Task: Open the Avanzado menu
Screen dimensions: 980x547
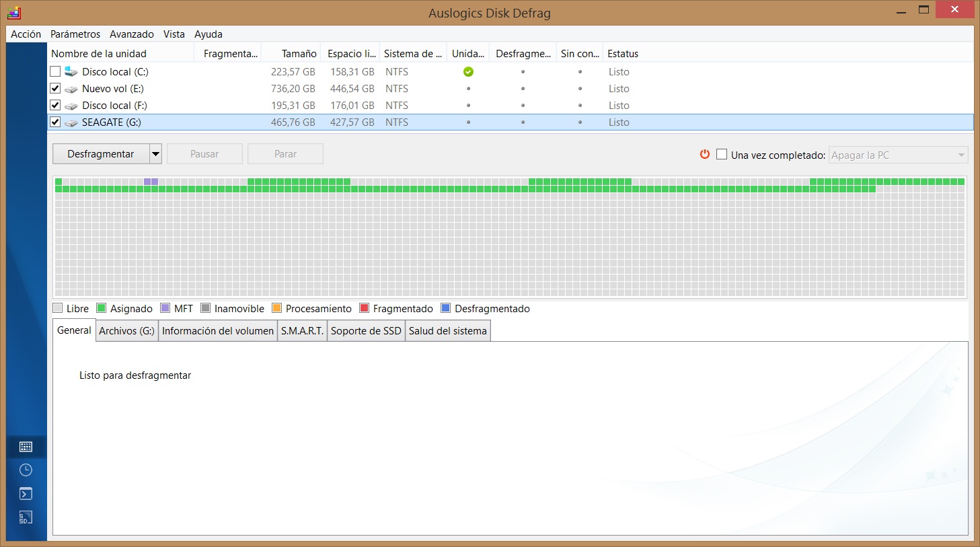Action: pyautogui.click(x=132, y=34)
